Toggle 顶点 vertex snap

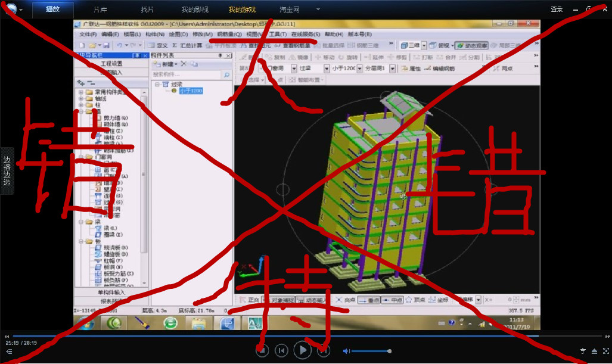click(415, 300)
